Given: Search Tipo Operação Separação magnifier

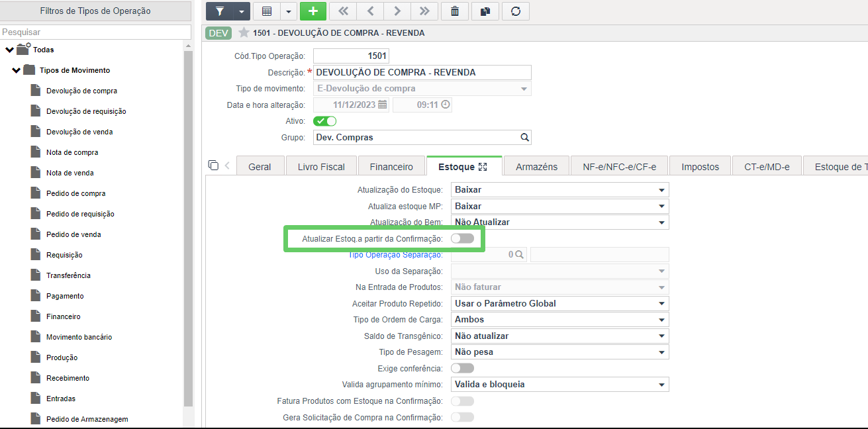Looking at the screenshot, I should point(520,254).
